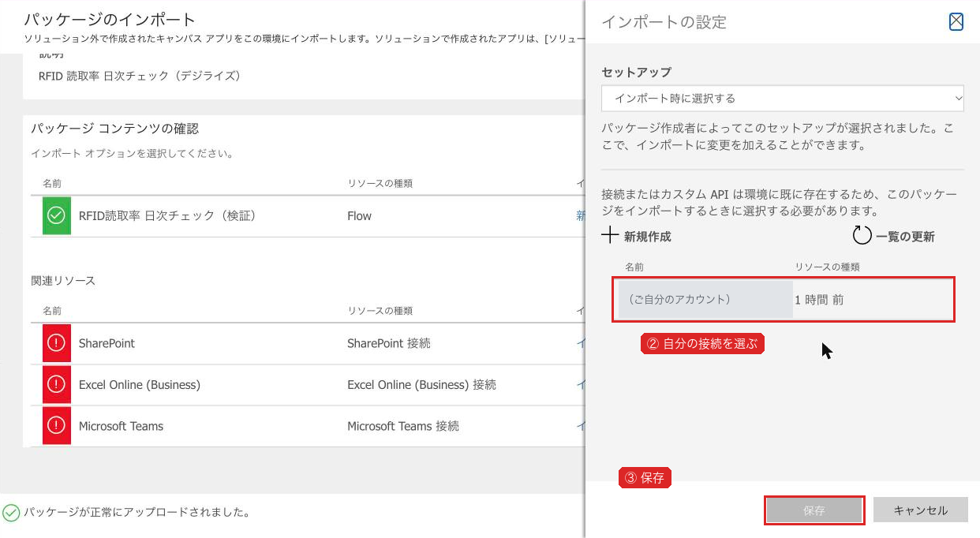
Task: Close the インポートの設定 panel
Action: click(x=956, y=22)
